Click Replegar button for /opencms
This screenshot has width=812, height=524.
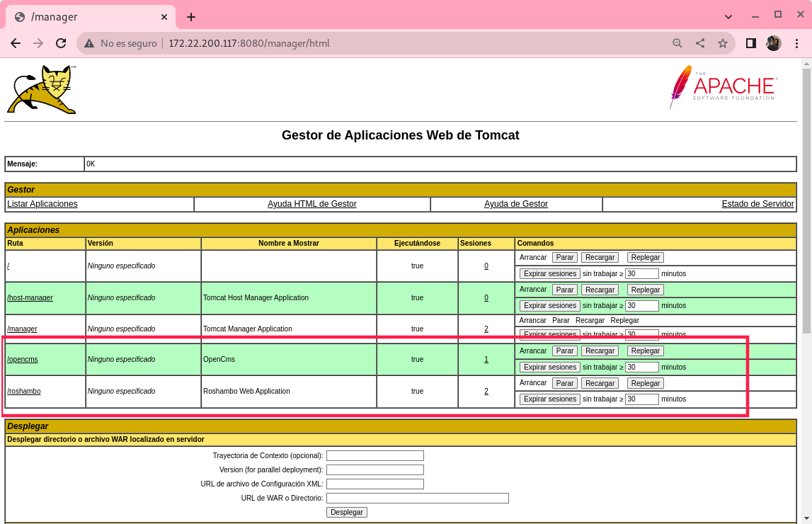coord(645,351)
